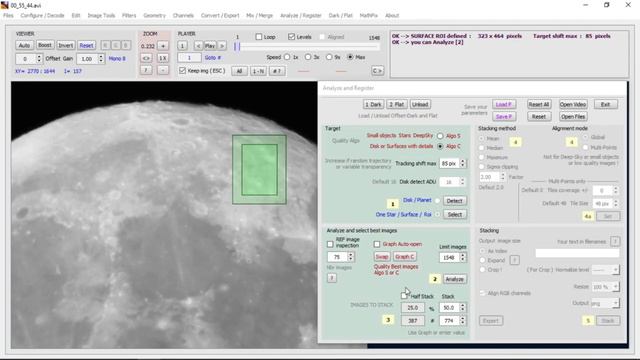The image size is (640, 360).
Task: Jump to frame 1 in player
Action: (182, 46)
